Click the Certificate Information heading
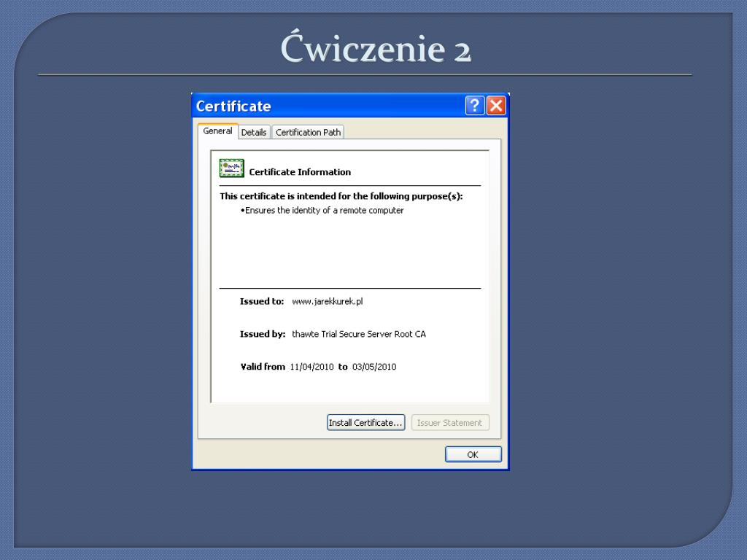Viewport: 747px width, 560px height. [x=300, y=172]
